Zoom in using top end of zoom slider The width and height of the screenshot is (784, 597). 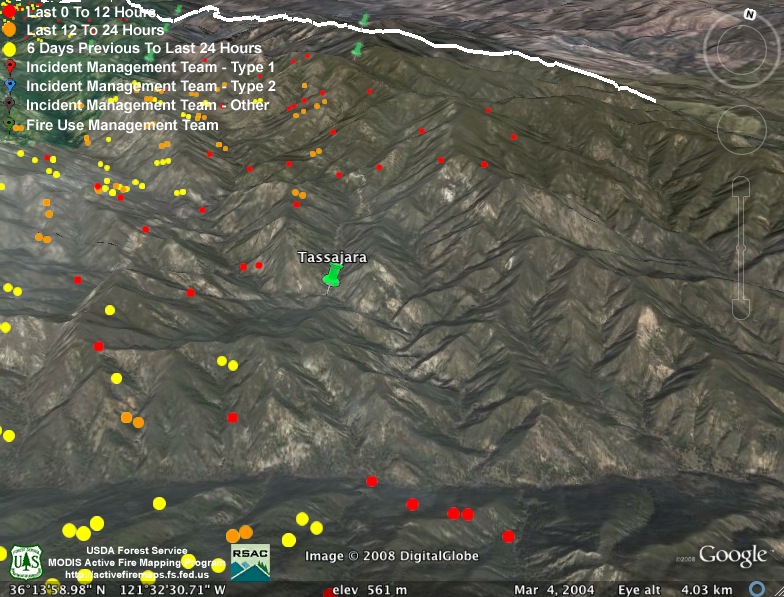[740, 186]
